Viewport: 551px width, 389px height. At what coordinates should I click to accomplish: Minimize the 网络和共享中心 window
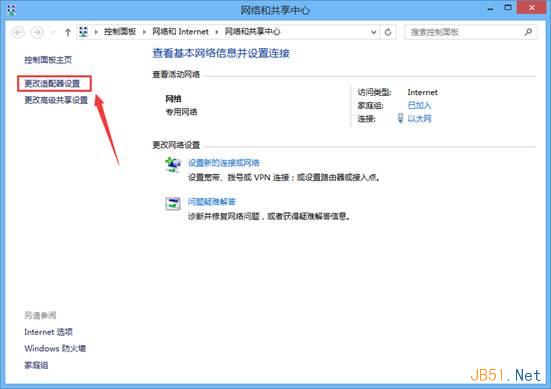(x=491, y=8)
